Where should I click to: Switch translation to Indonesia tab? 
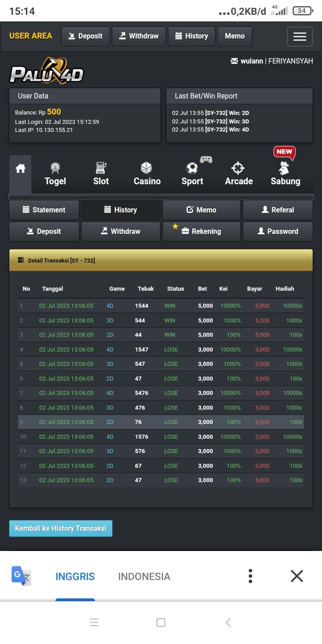point(144,576)
